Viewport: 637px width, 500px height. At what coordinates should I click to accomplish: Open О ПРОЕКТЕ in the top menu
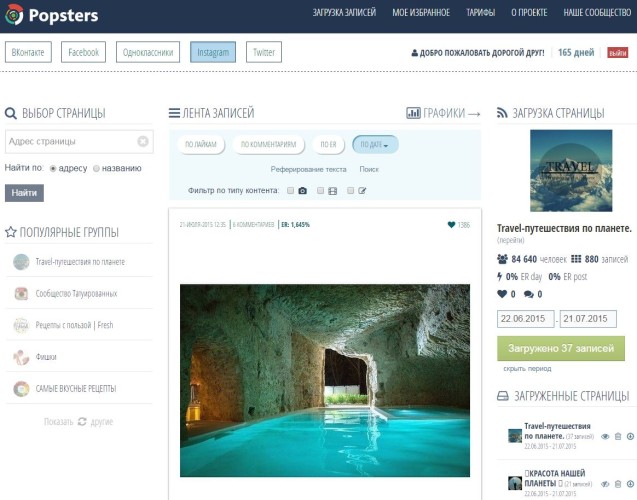pyautogui.click(x=529, y=13)
